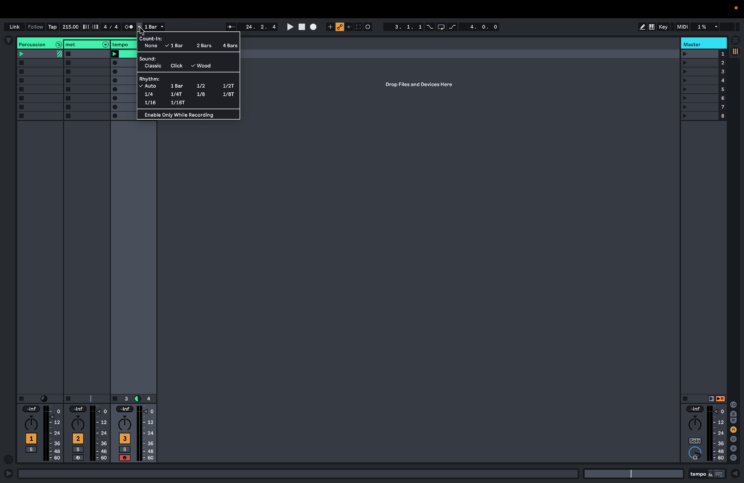Screen dimensions: 744x483
Task: Solo track 1
Action: pos(31,449)
